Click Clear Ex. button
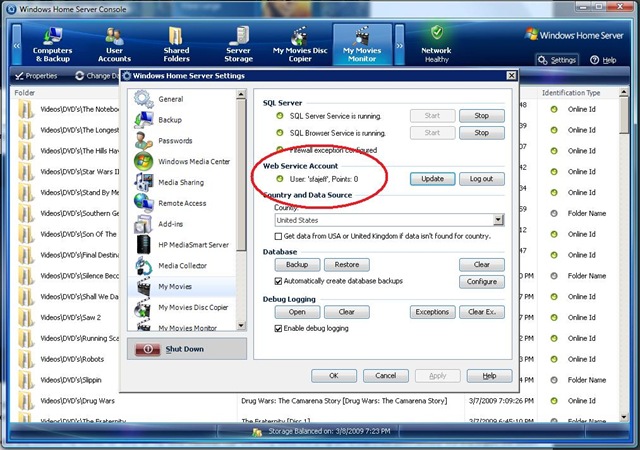Viewport: 640px width, 450px height. 482,312
